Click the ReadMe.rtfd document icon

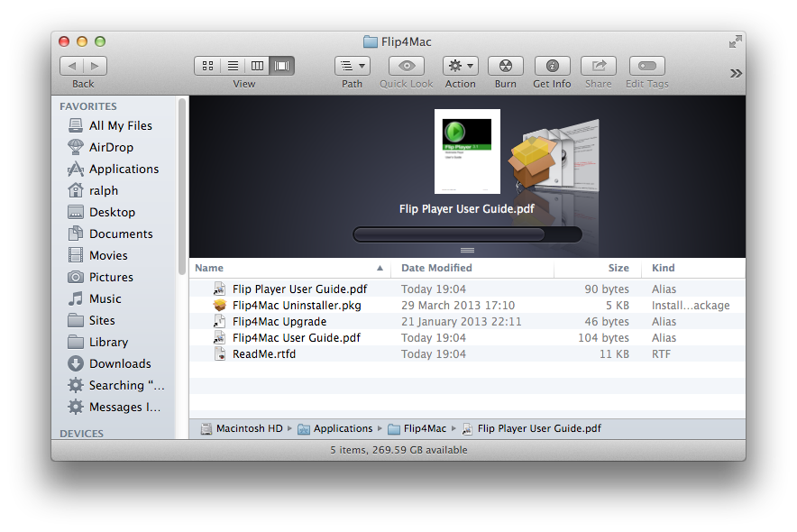(x=220, y=353)
